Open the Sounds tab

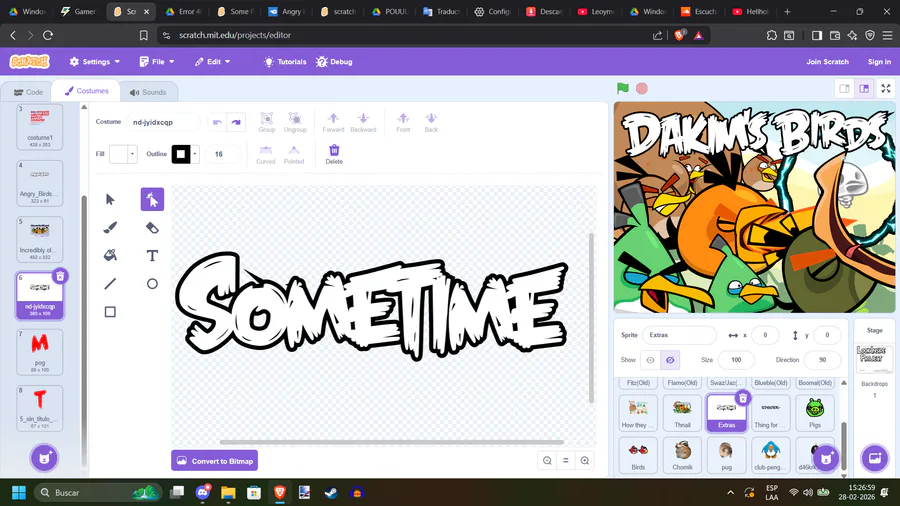148,92
